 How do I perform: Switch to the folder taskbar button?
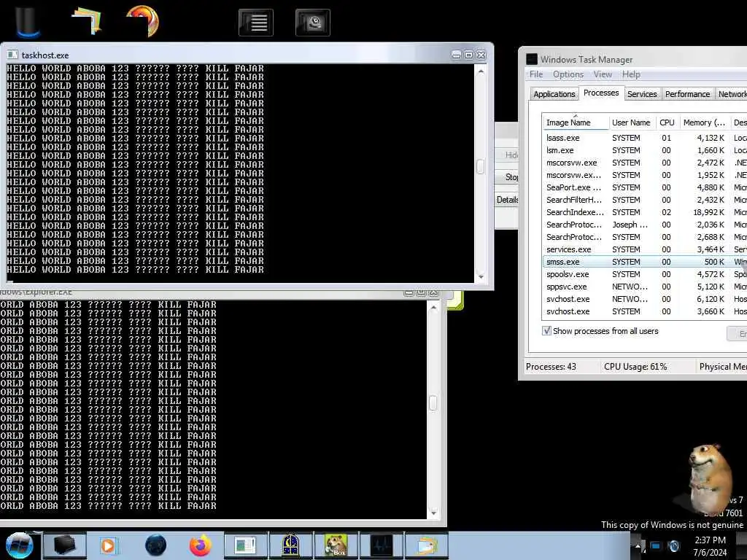(426, 545)
